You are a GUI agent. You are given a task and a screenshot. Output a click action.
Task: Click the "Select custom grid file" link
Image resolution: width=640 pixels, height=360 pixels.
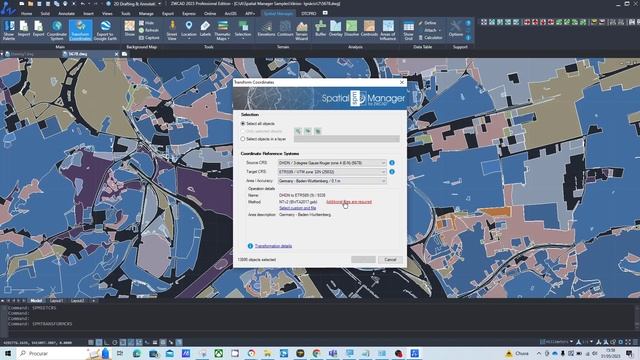coord(298,208)
